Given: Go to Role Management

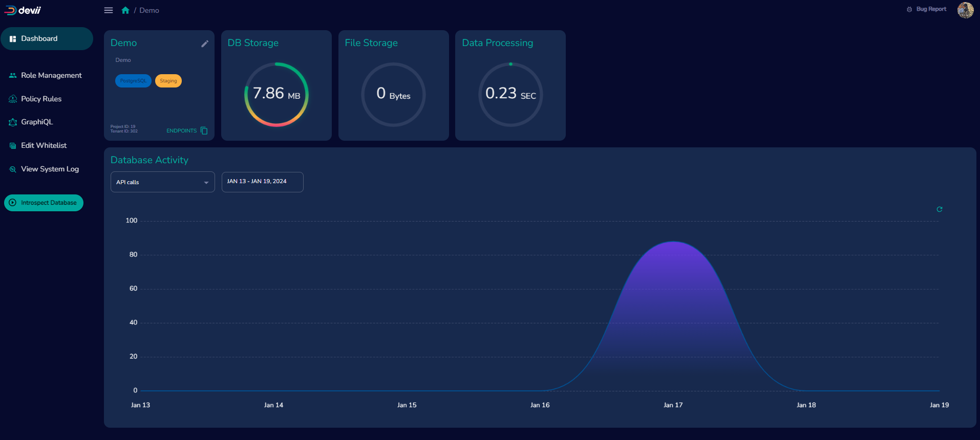Looking at the screenshot, I should point(51,75).
